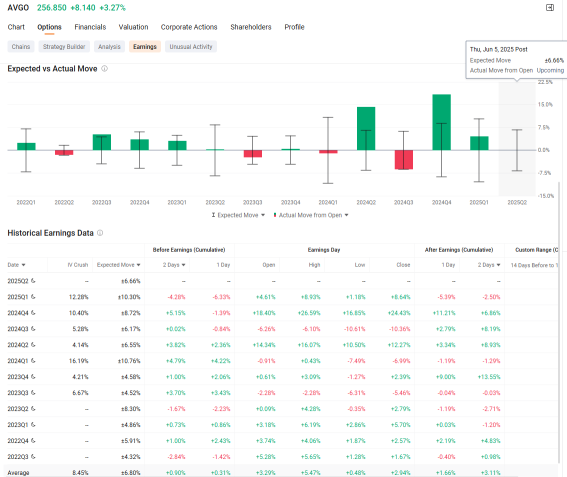Open the 2024Q4 row link icon
Viewport: 567px width, 477px height.
click(33, 312)
